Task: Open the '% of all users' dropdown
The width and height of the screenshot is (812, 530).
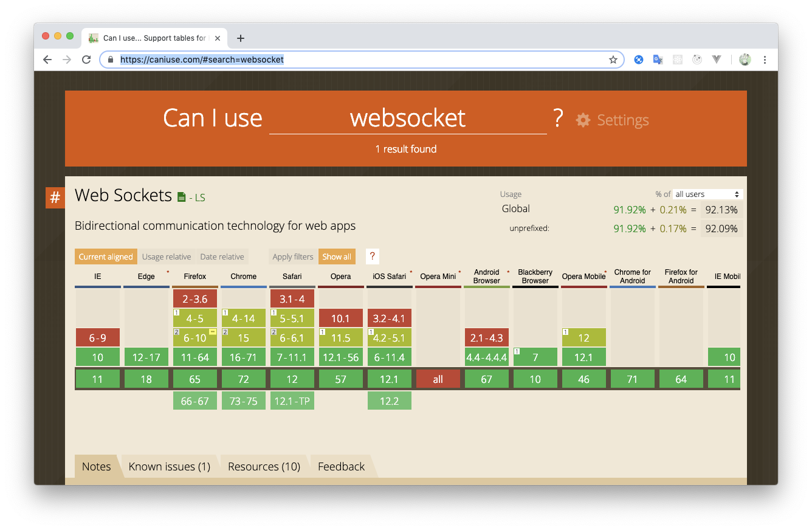Action: click(707, 193)
